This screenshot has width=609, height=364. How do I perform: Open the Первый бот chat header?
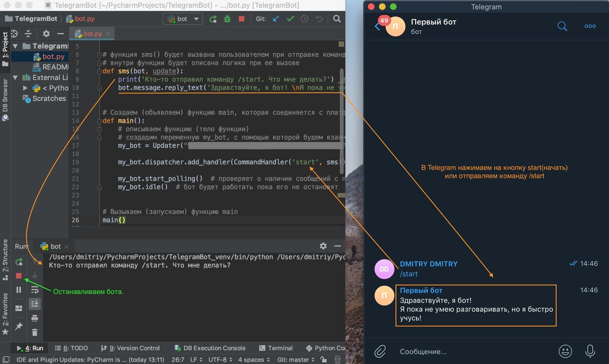pyautogui.click(x=433, y=26)
